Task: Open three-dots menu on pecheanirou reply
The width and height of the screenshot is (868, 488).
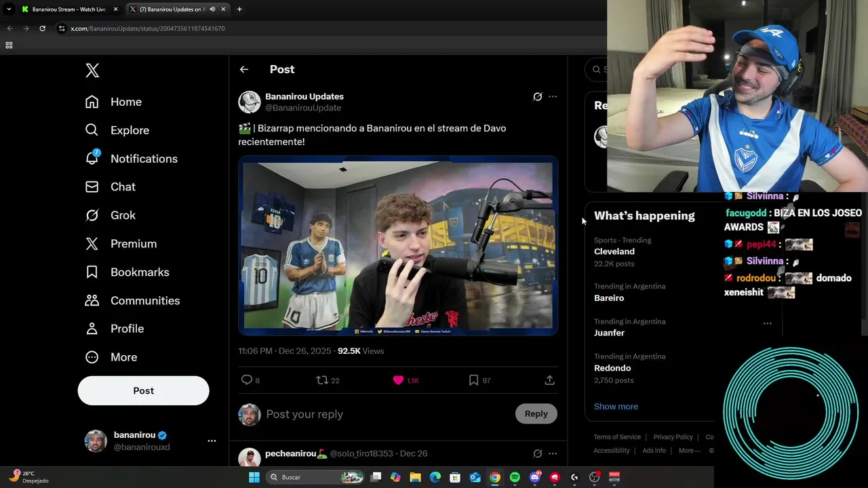Action: [553, 453]
